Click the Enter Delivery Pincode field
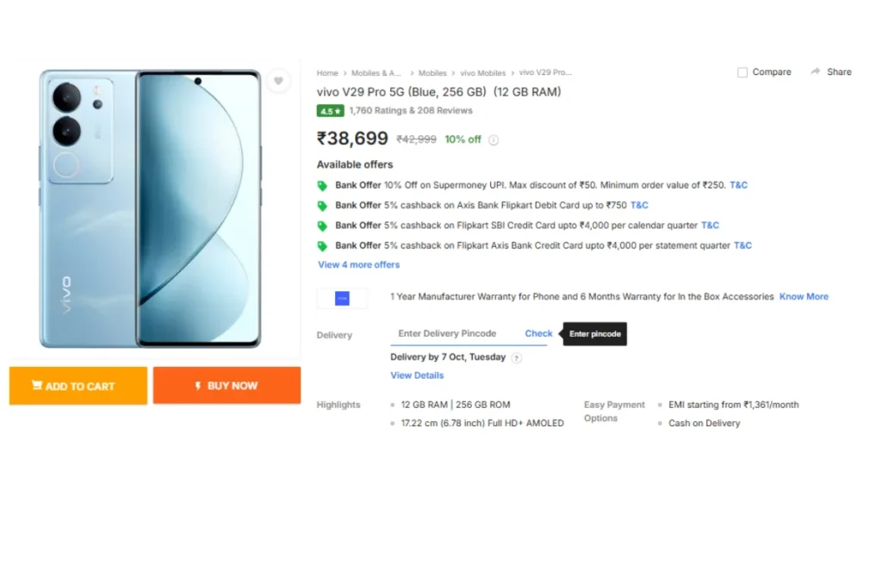 tap(448, 334)
